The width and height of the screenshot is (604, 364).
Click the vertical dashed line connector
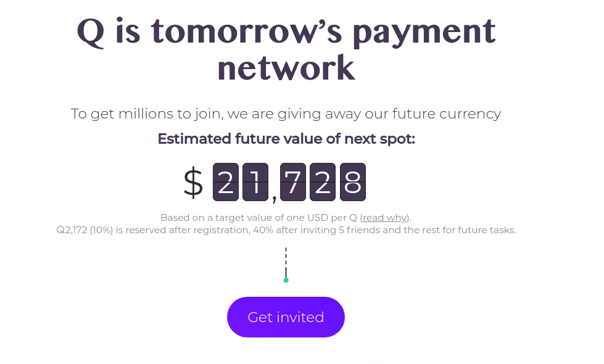[x=286, y=262]
